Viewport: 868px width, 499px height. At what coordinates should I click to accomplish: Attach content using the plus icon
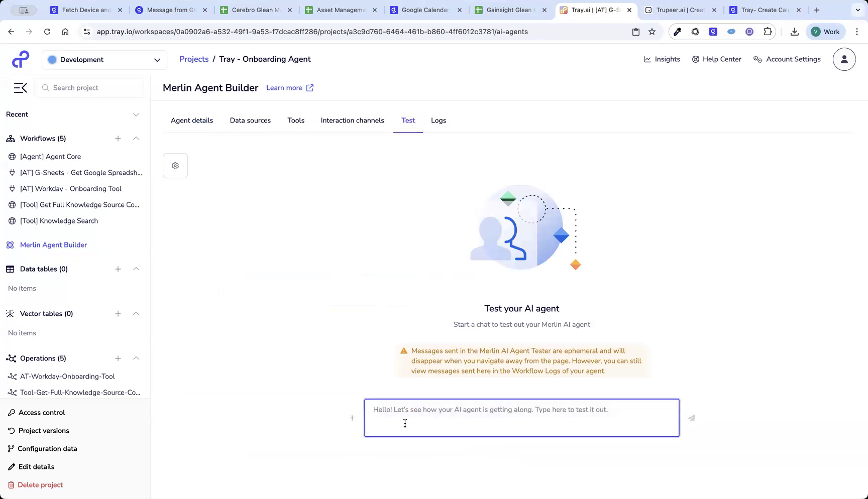[x=352, y=418]
